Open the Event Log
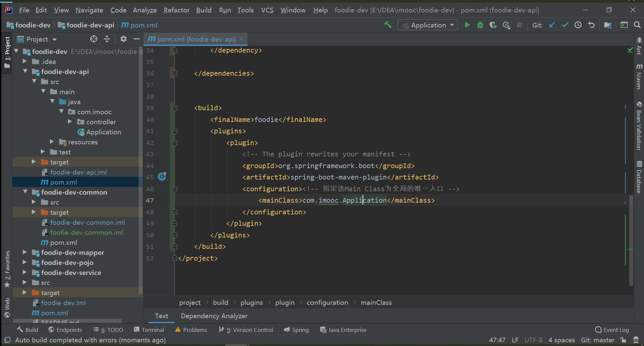The width and height of the screenshot is (644, 346). tap(612, 330)
